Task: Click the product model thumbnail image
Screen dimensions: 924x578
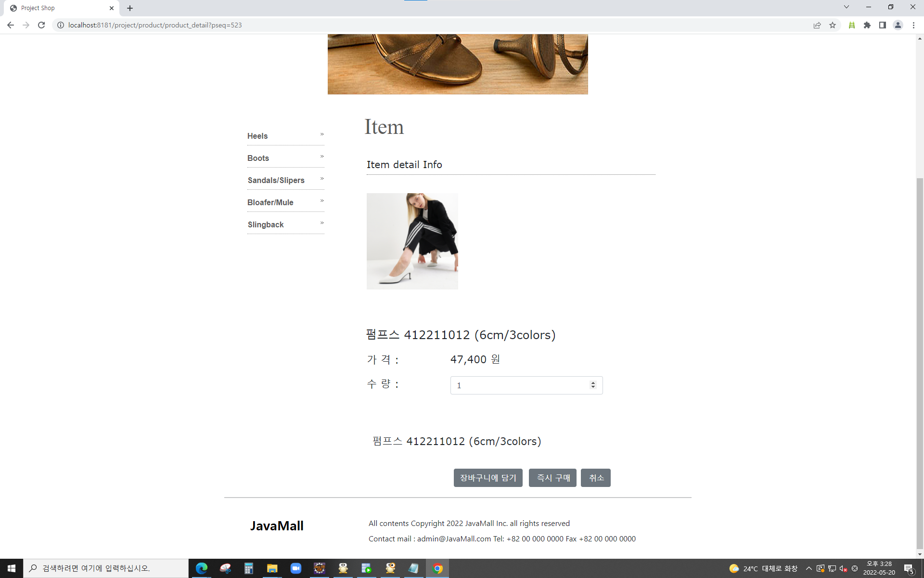Action: (412, 241)
